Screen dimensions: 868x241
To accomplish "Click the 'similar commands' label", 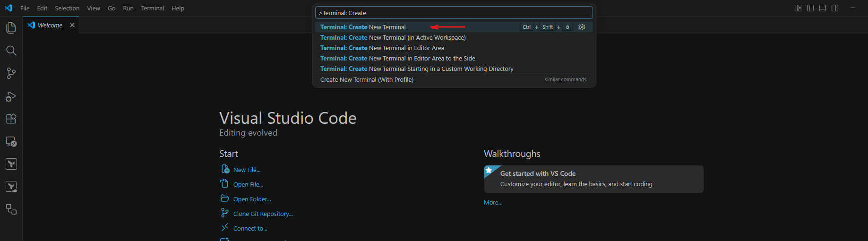I will (565, 79).
